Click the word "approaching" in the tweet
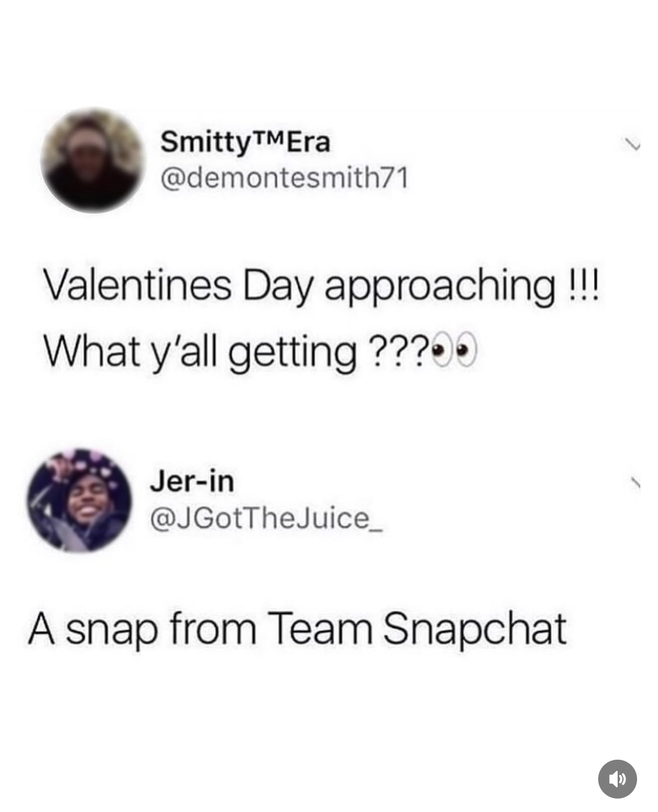The width and height of the screenshot is (658, 812). [441, 288]
